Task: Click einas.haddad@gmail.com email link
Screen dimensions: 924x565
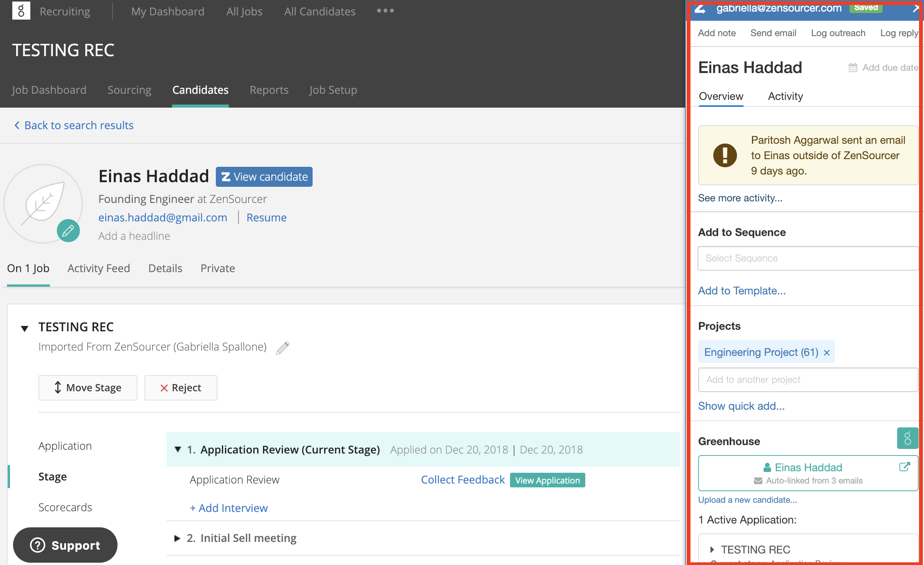Action: click(x=163, y=218)
